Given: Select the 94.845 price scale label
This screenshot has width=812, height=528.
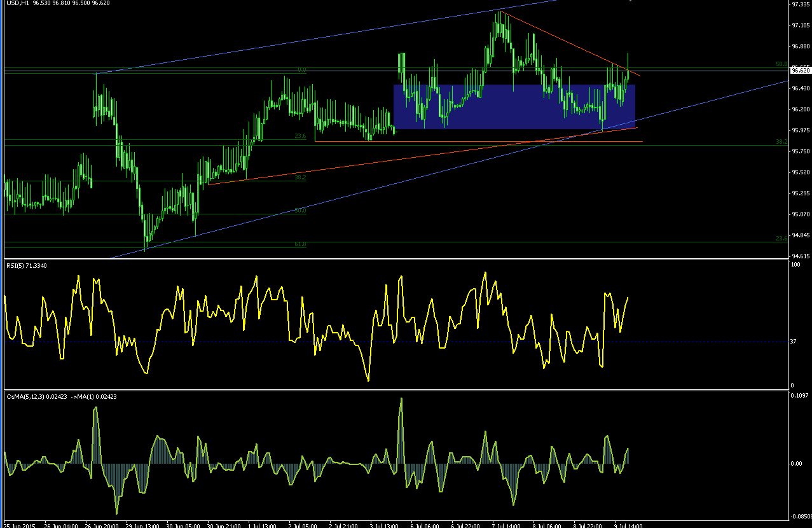Looking at the screenshot, I should [800, 235].
